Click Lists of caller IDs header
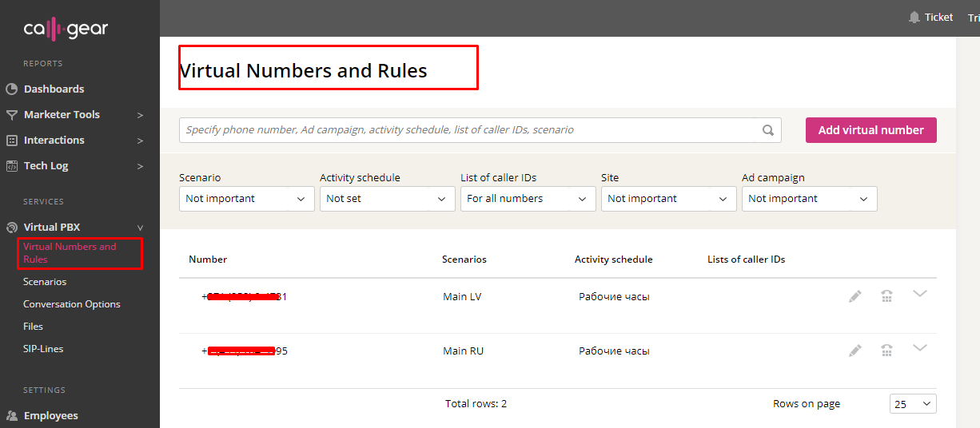 747,260
